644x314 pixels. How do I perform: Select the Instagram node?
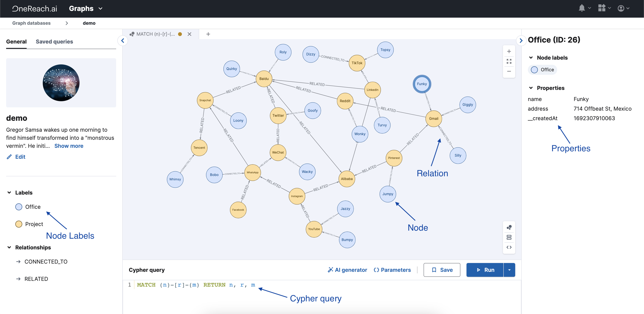point(297,196)
